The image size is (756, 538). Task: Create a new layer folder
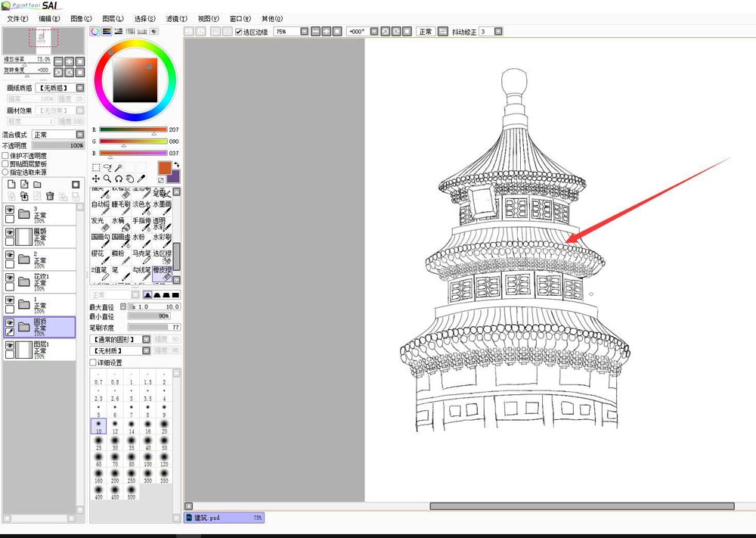tap(38, 184)
